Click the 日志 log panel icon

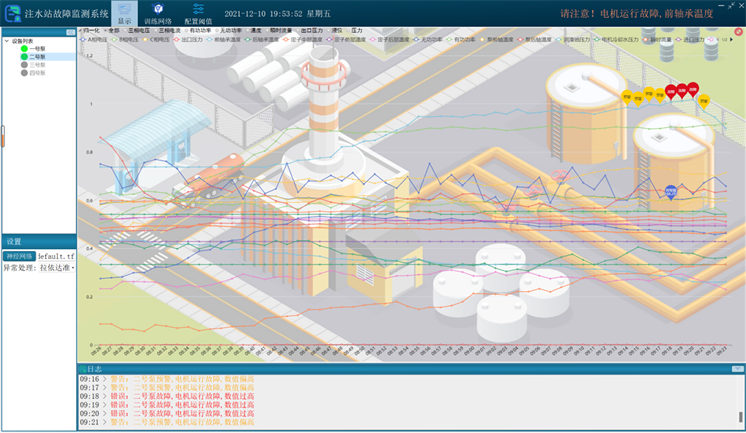tap(83, 369)
